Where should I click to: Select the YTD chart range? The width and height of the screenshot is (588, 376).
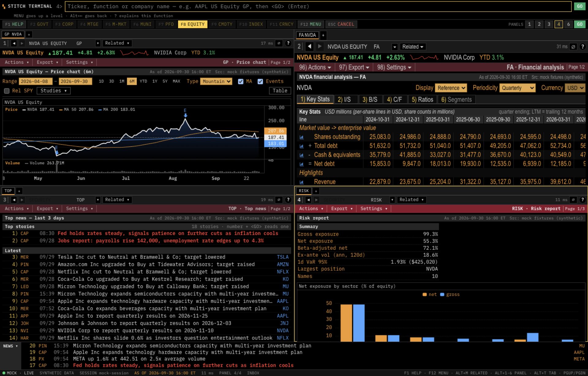click(143, 82)
